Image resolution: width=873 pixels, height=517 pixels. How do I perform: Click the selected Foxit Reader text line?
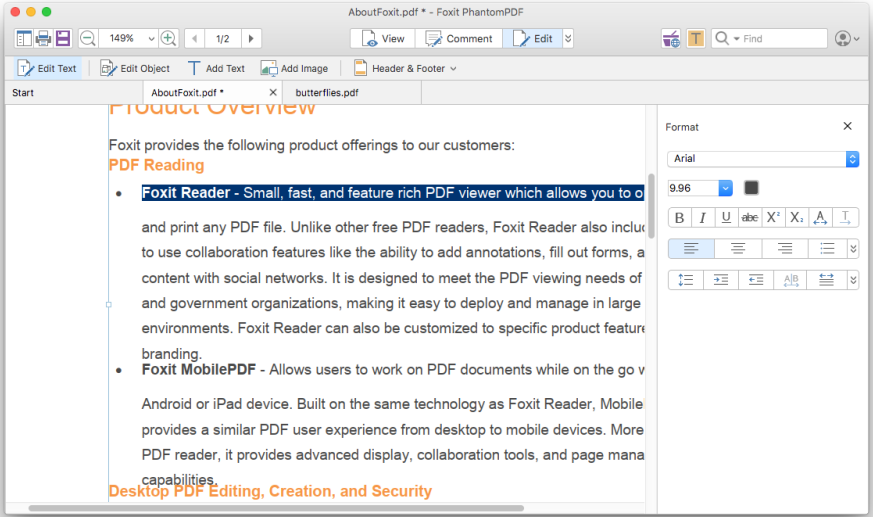(393, 193)
